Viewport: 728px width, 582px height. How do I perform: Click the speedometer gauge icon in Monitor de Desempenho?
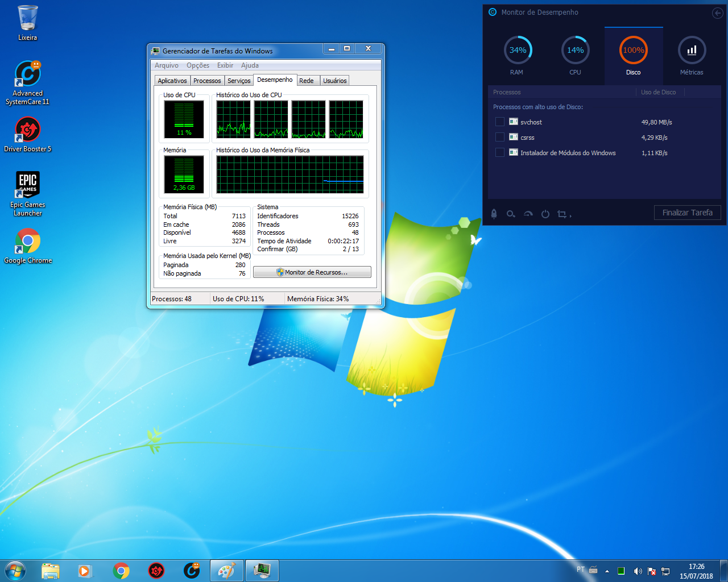528,214
